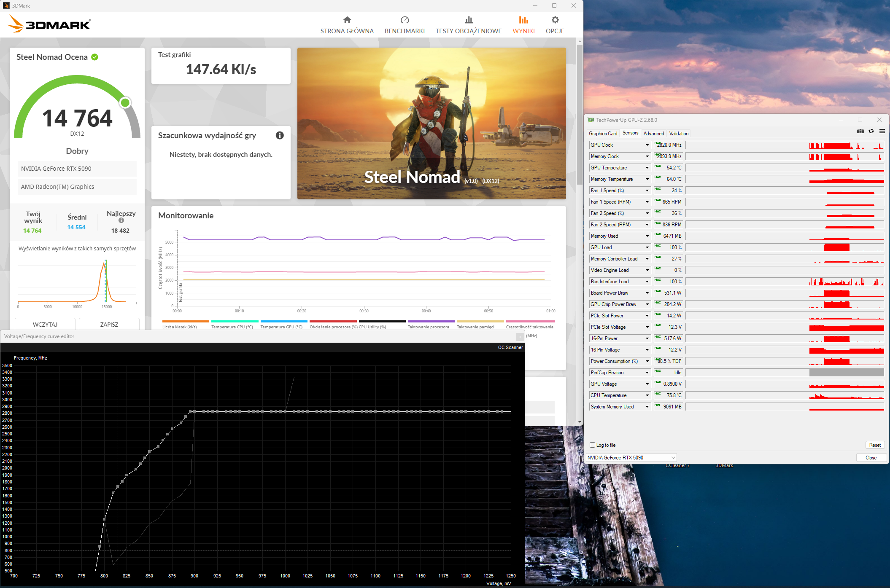Open the Benchmarki gauge icon

405,20
